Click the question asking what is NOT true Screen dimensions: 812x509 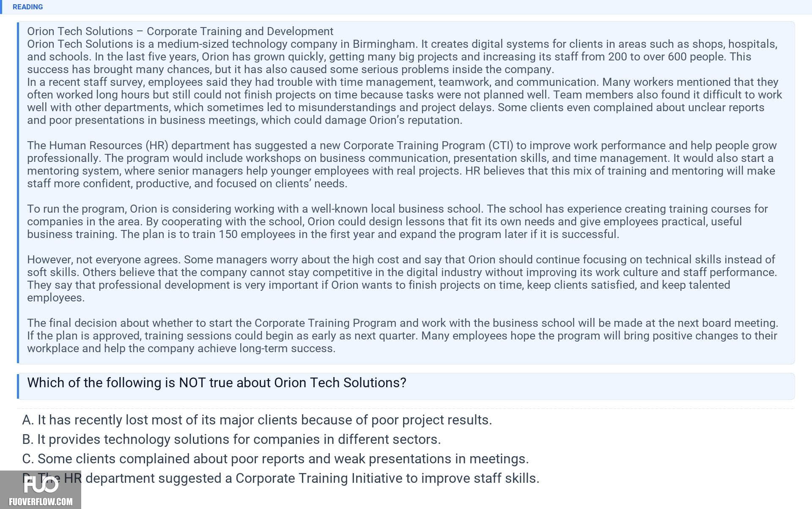coord(217,383)
